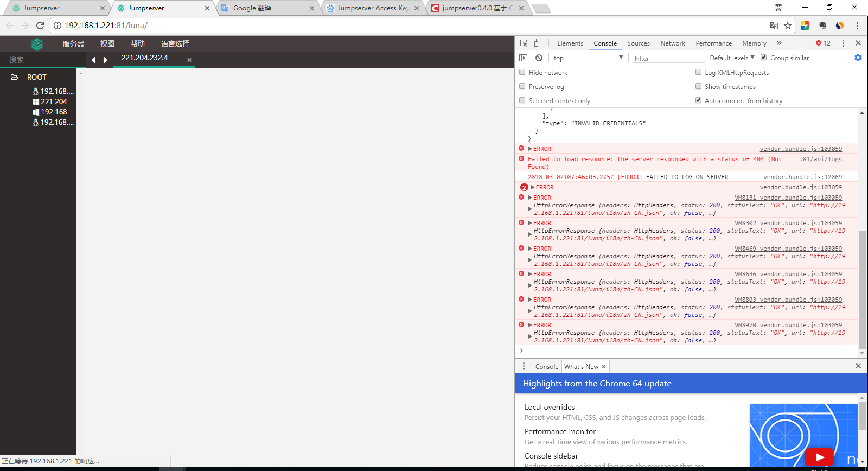Open a new browser tab
The image size is (868, 471).
click(x=541, y=8)
